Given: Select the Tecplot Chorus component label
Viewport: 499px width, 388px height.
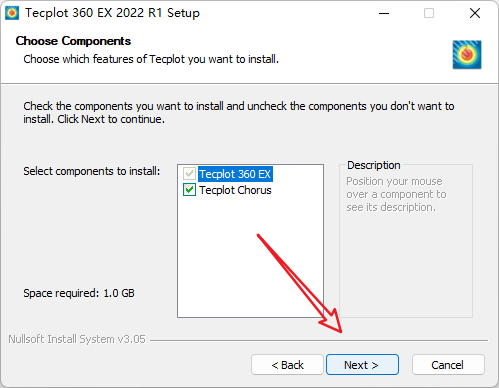Looking at the screenshot, I should [235, 190].
